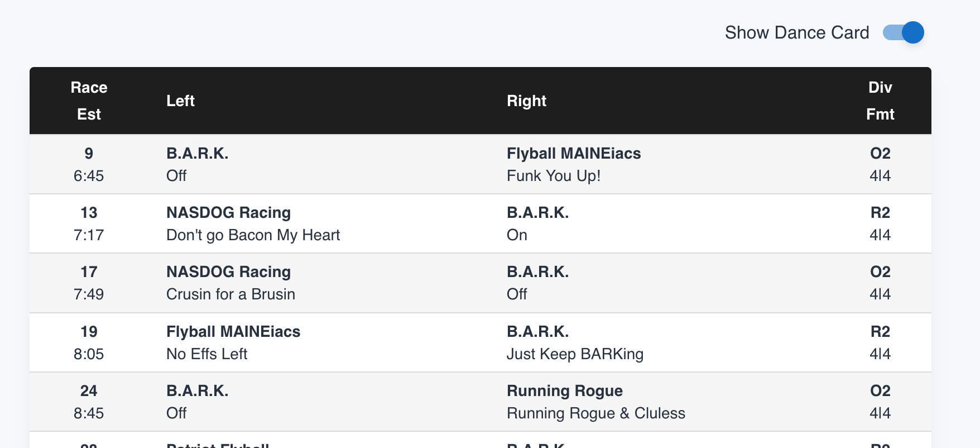Select race 13 at 7:17
980x448 pixels.
[89, 223]
